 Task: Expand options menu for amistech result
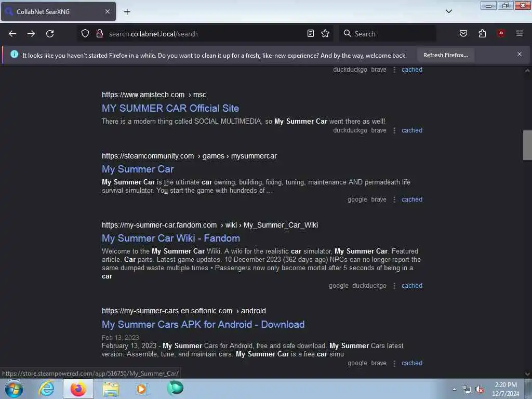click(394, 130)
